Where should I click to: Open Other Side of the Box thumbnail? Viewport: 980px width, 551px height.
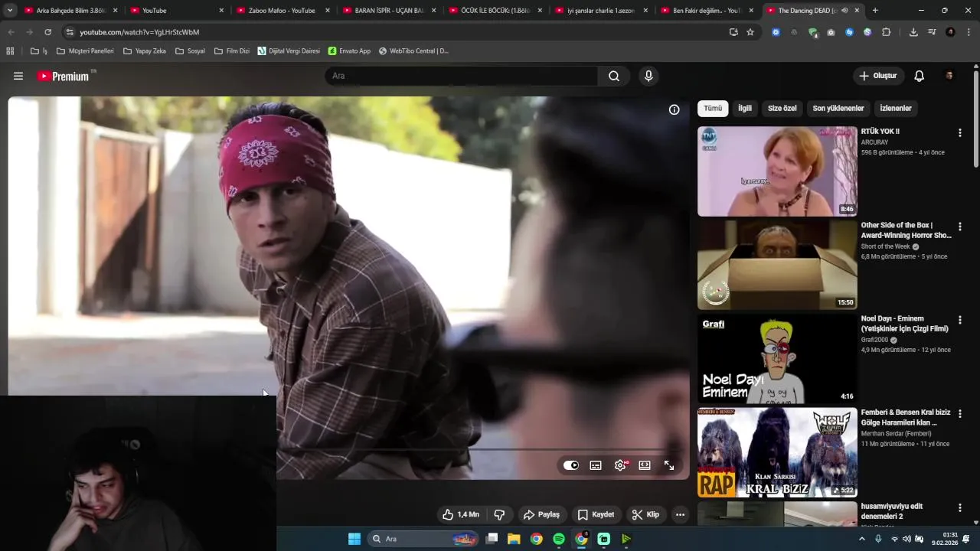(x=777, y=265)
